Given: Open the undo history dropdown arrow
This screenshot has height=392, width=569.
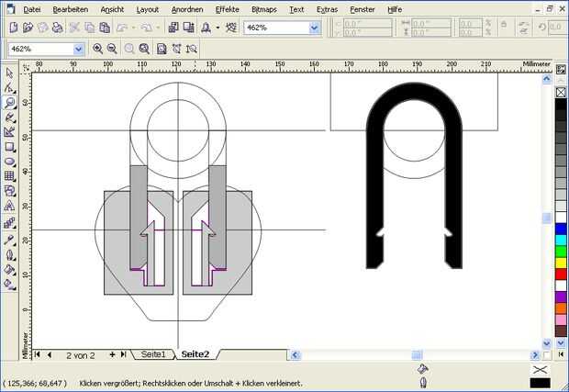Looking at the screenshot, I should click(x=134, y=28).
